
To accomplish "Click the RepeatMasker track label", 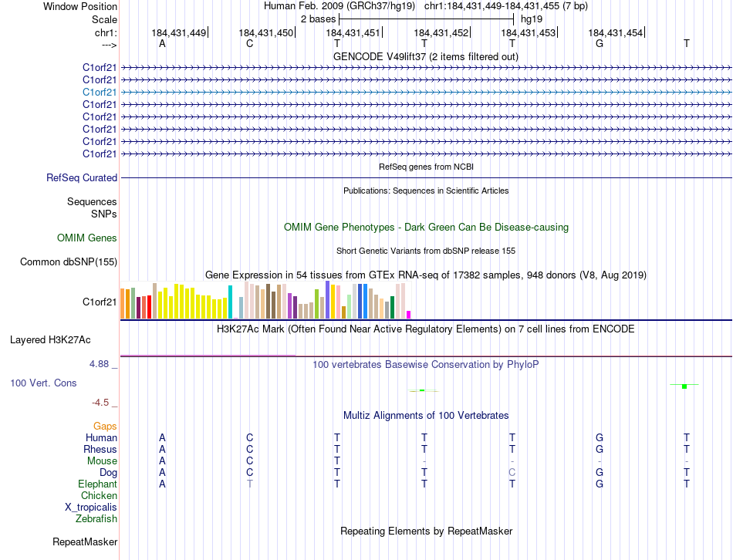I will [x=85, y=541].
